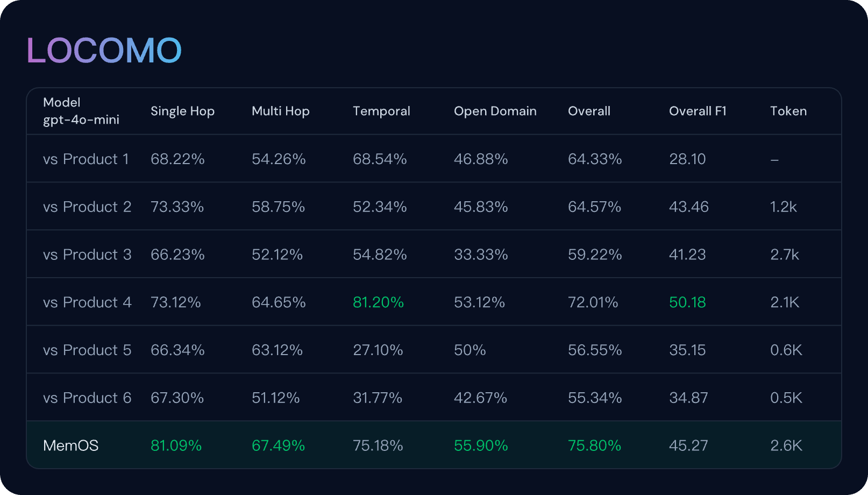This screenshot has width=868, height=495.
Task: Click the vs Product 4 row label
Action: click(87, 303)
